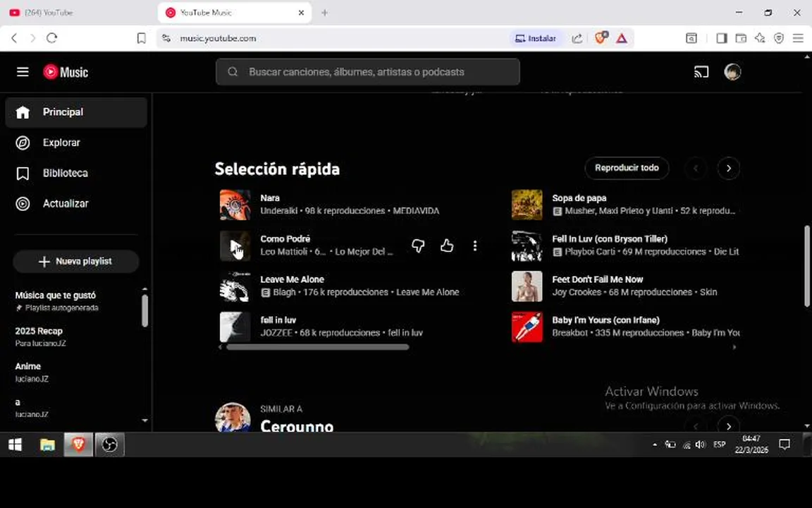Click Feet Don't Fail Me Now thumbnail
This screenshot has height=508, width=812.
tap(527, 286)
